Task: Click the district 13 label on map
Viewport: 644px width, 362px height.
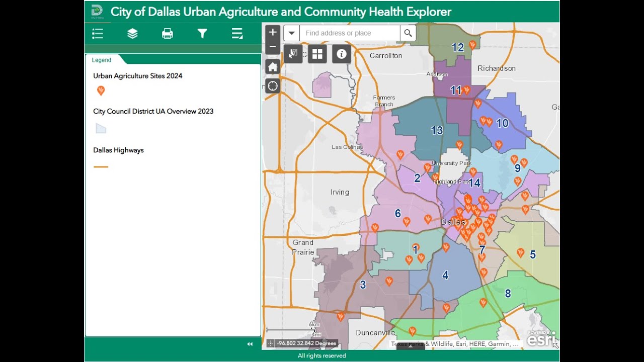Action: (x=437, y=130)
